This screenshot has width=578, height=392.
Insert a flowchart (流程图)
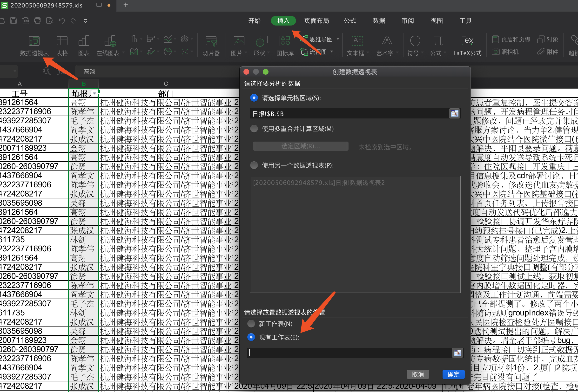pos(313,52)
